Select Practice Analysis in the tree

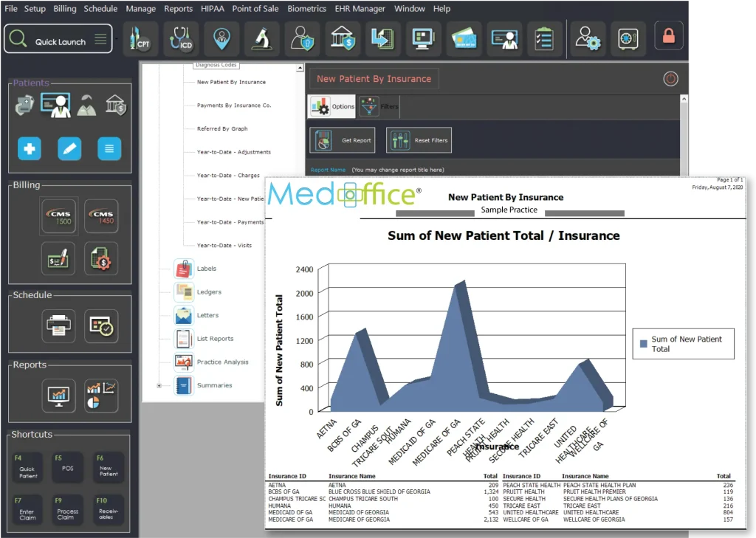pos(222,362)
